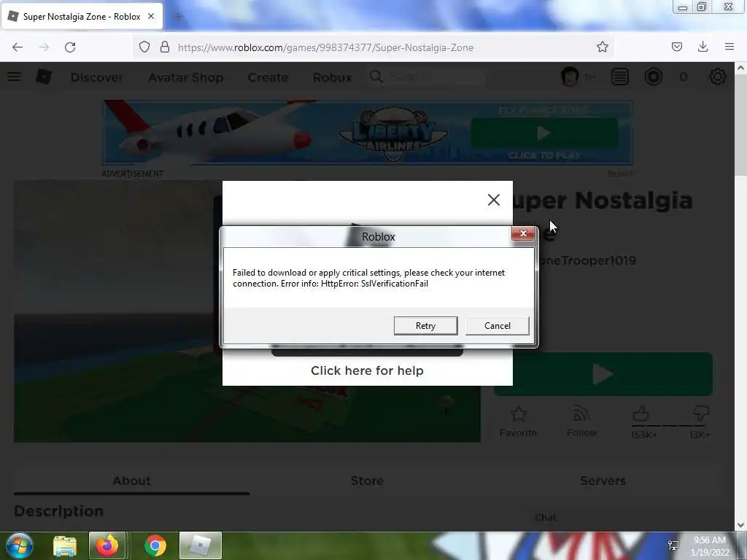Open a new browser tab with plus
This screenshot has height=560, width=747.
[x=179, y=17]
